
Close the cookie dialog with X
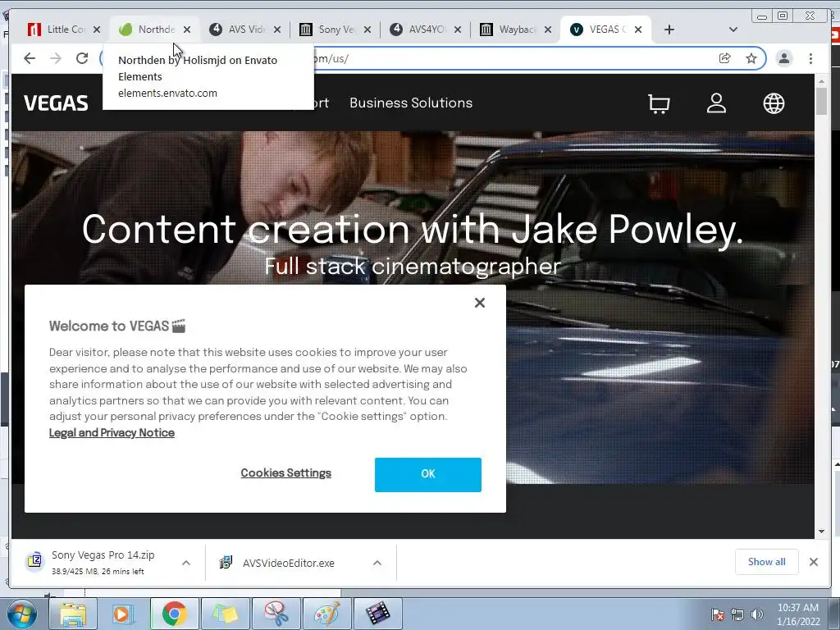479,303
